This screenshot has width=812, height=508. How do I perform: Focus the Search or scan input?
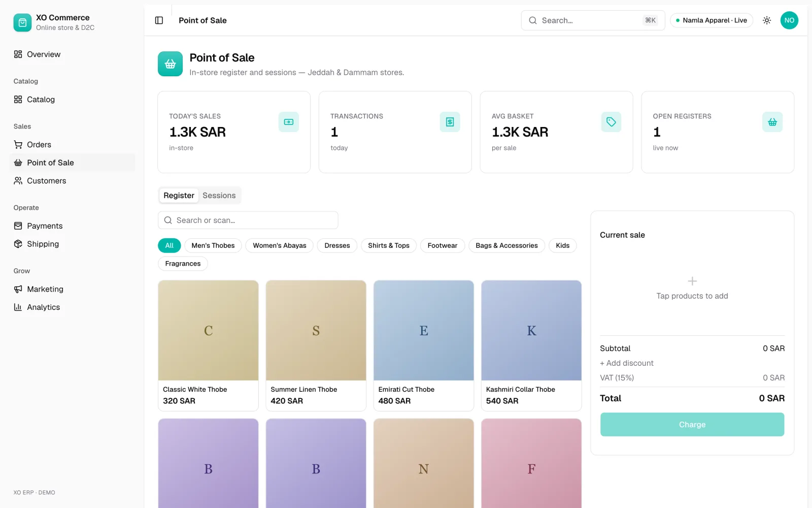(248, 220)
